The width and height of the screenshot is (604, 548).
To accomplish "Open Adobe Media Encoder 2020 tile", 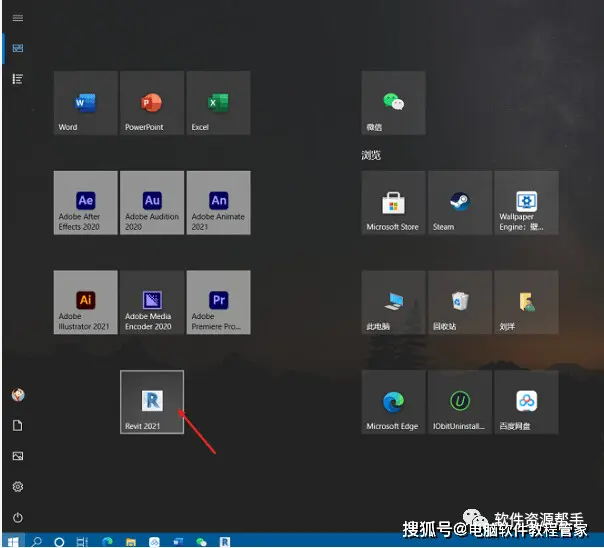I will [152, 302].
